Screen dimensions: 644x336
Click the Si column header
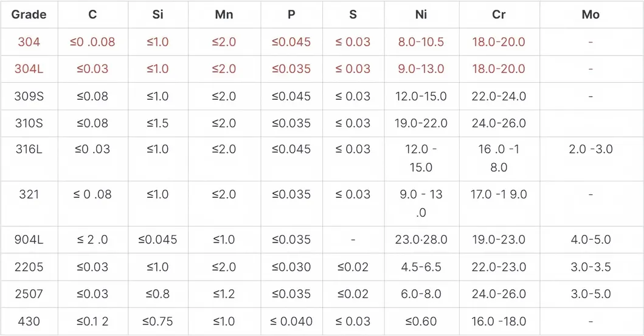click(158, 15)
